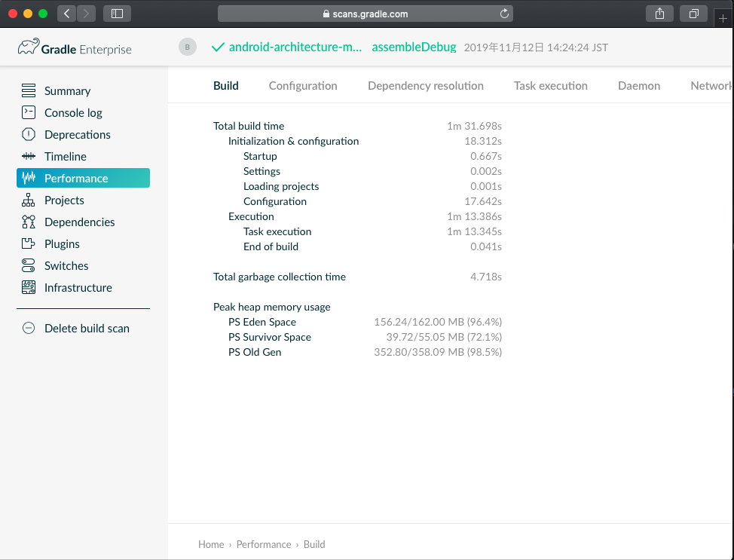Open the Safari share menu
Viewport: 734px width, 560px height.
pyautogui.click(x=659, y=14)
